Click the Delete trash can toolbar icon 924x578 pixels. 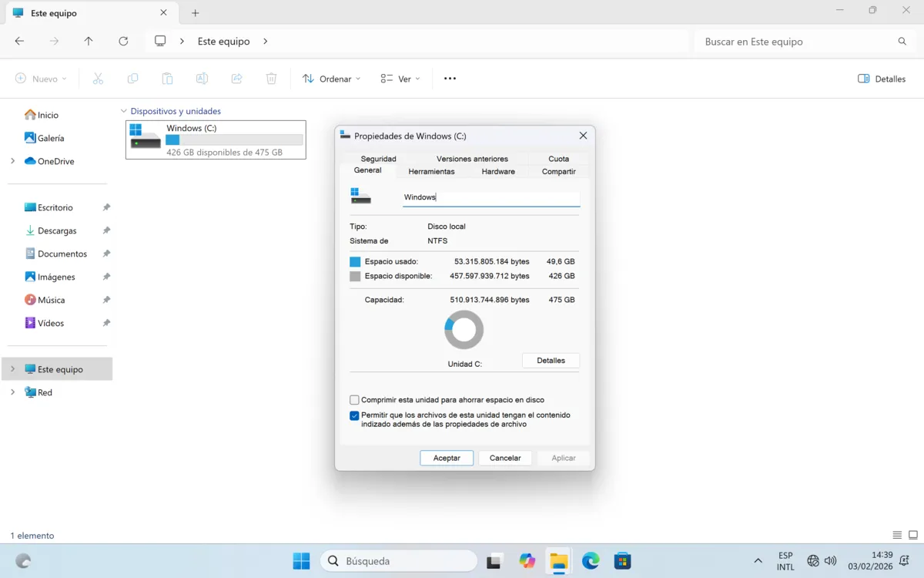(x=271, y=79)
